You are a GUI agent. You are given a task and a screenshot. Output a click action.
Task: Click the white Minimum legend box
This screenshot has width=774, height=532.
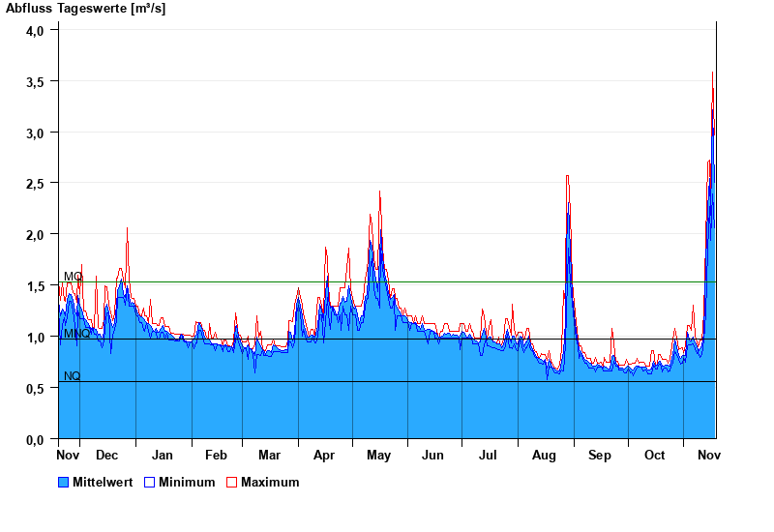pos(150,482)
